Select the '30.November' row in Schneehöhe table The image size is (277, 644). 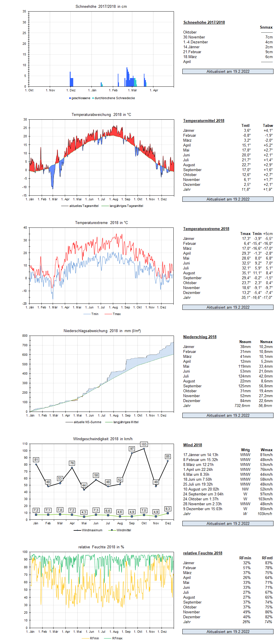coord(228,37)
